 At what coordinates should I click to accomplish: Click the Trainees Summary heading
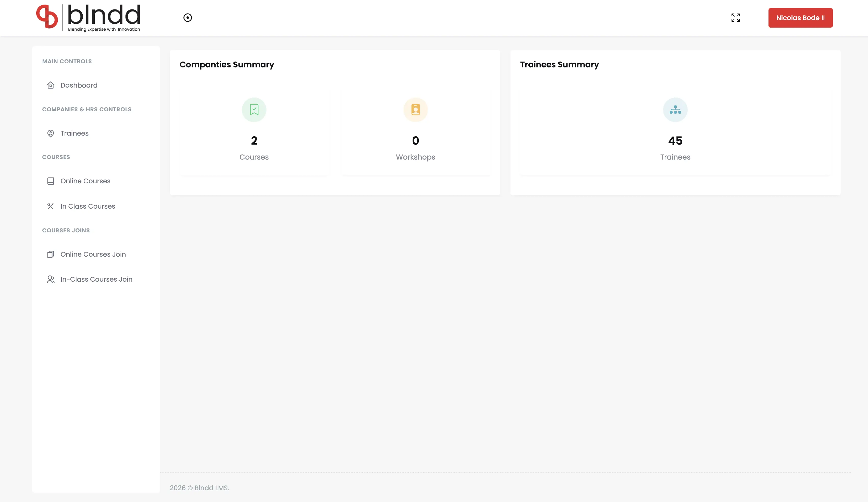[x=559, y=65]
